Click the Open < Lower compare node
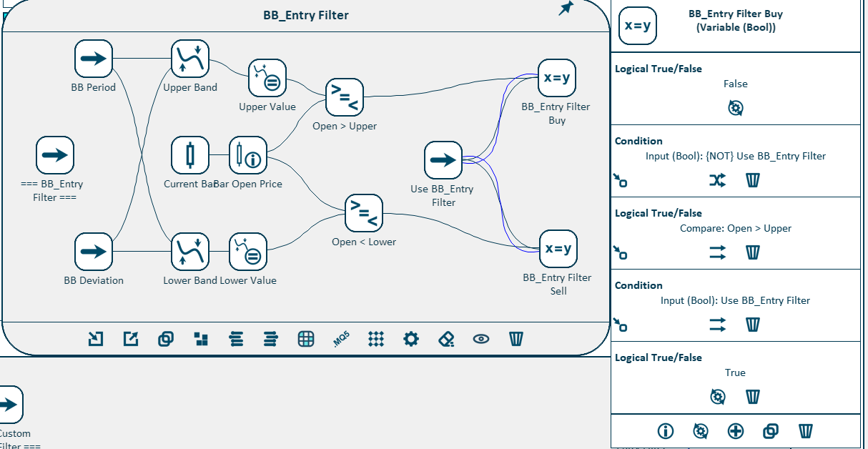This screenshot has height=449, width=868. pyautogui.click(x=364, y=213)
